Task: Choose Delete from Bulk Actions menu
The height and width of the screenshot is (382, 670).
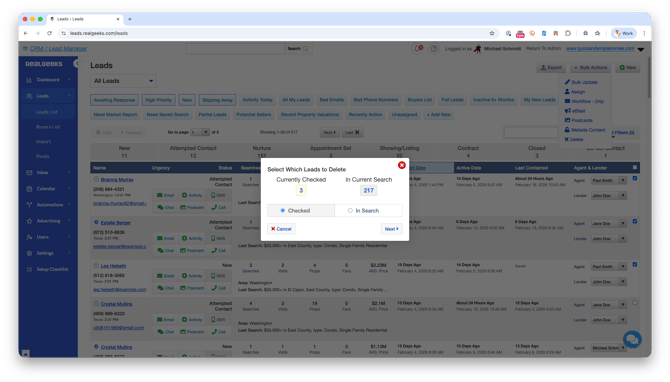Action: [x=573, y=139]
